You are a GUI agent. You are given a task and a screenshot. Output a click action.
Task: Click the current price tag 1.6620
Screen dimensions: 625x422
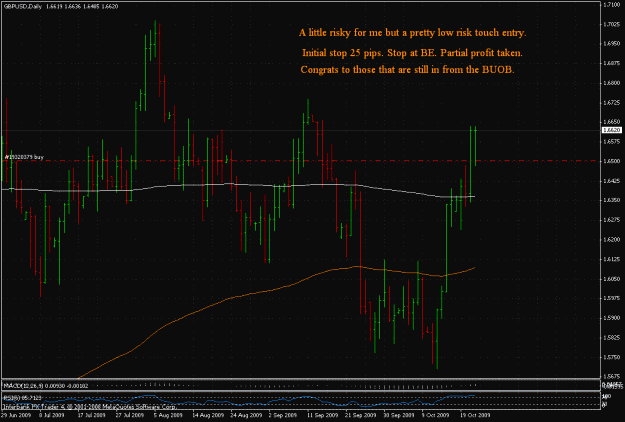(611, 130)
